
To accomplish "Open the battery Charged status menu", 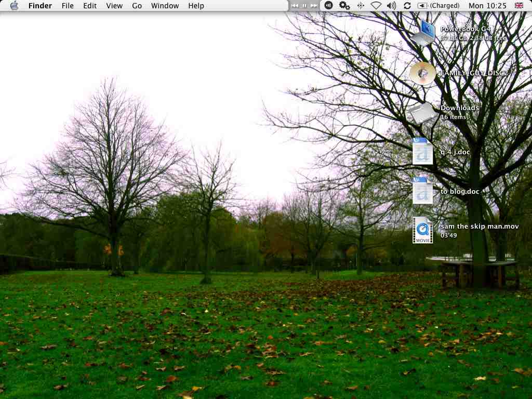I will point(439,5).
